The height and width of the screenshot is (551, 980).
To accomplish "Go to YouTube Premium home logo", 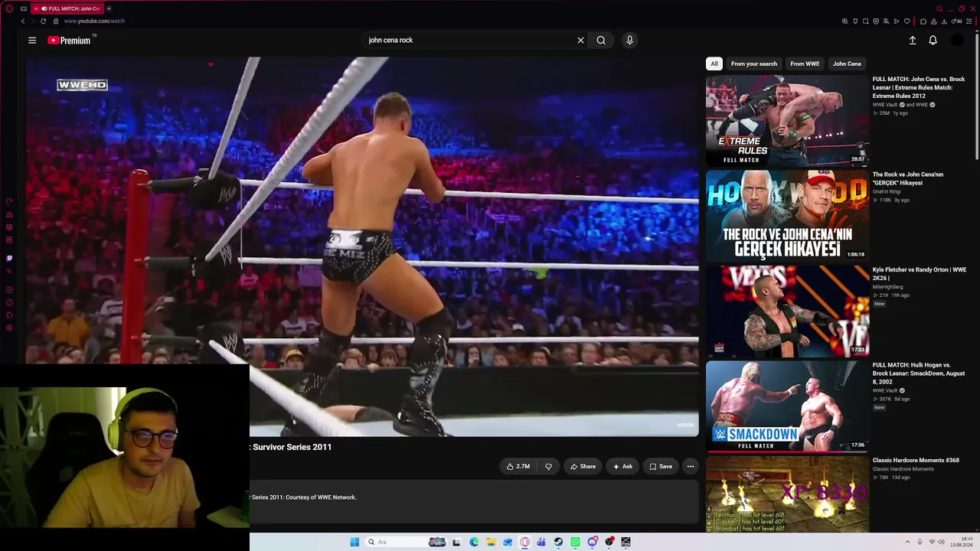I will pyautogui.click(x=69, y=41).
